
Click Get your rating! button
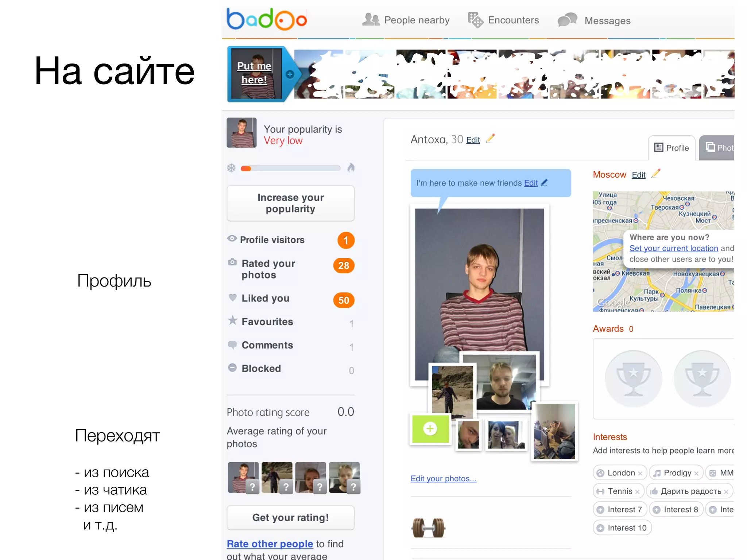[x=290, y=518]
